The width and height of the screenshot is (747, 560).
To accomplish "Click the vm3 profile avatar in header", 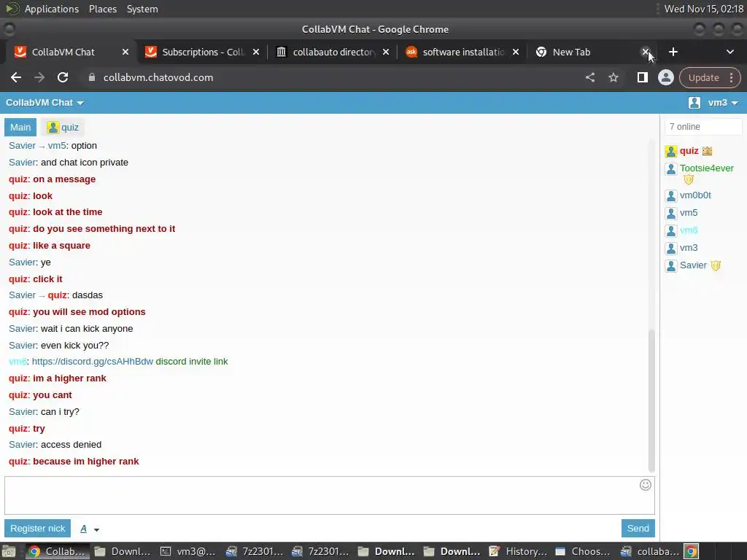I will tap(694, 103).
